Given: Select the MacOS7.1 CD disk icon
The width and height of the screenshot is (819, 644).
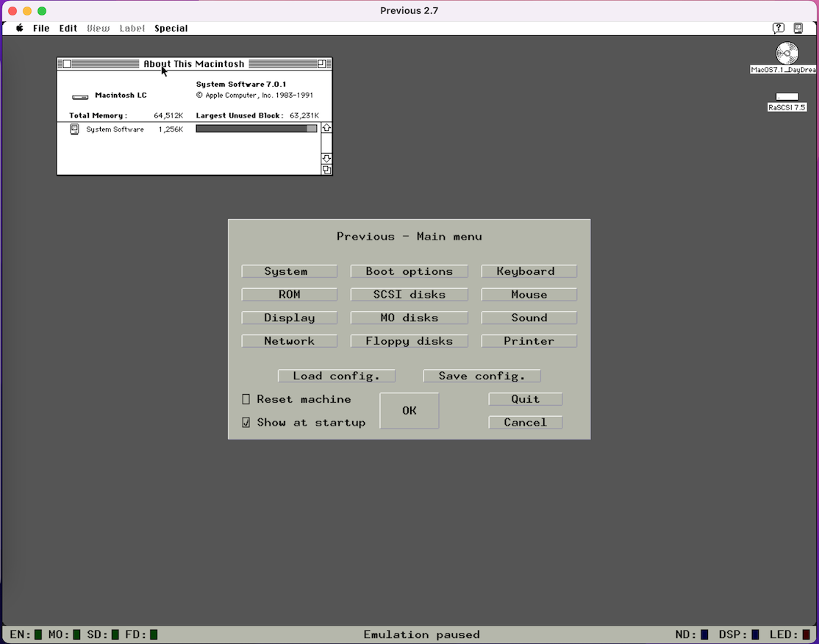Looking at the screenshot, I should pos(787,54).
